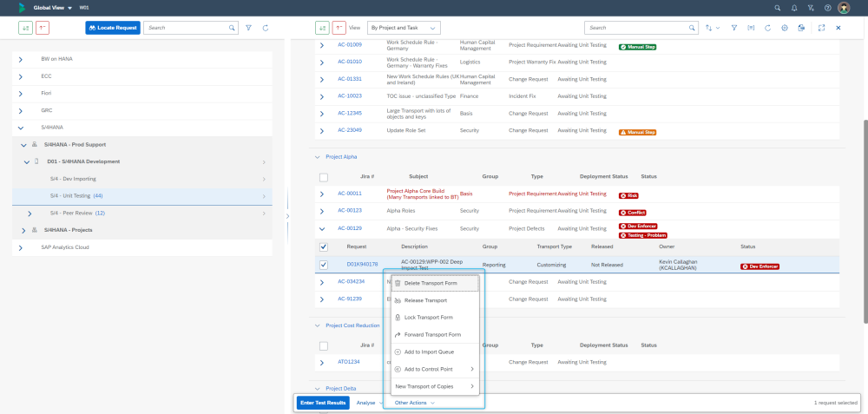
Task: Collapse the Project Alpha section
Action: point(318,157)
